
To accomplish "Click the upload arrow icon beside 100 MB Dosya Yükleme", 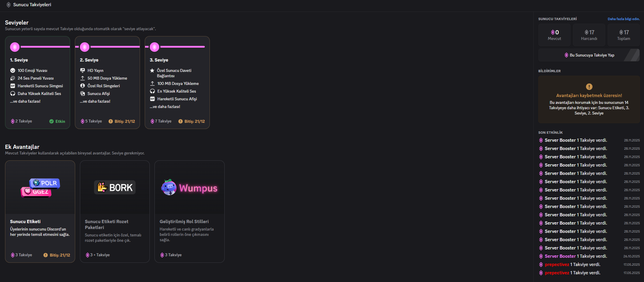I will pos(152,83).
